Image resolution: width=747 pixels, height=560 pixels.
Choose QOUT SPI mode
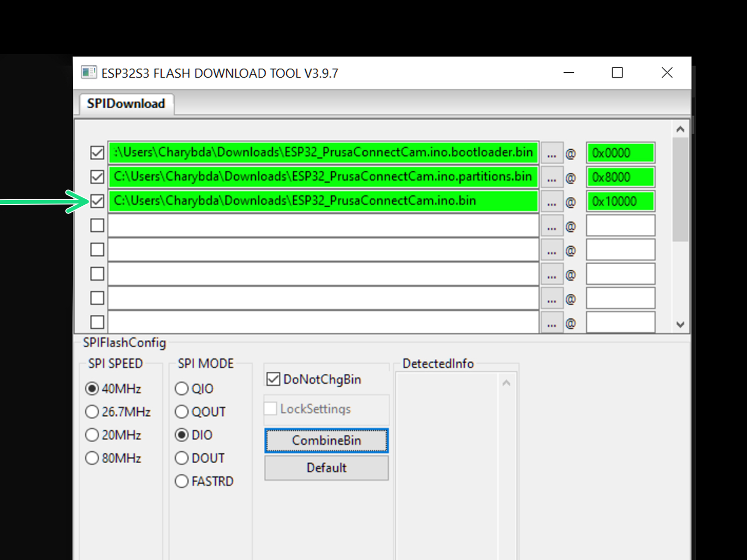pyautogui.click(x=182, y=412)
